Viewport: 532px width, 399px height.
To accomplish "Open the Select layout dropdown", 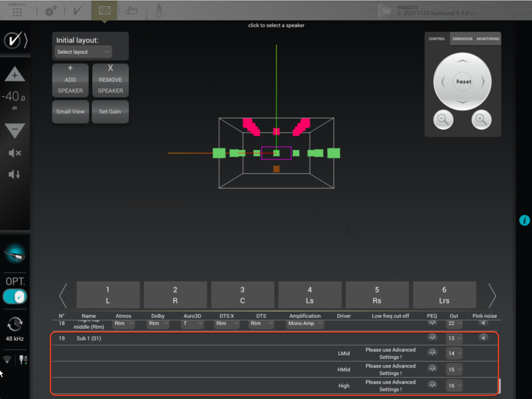I will pyautogui.click(x=83, y=52).
